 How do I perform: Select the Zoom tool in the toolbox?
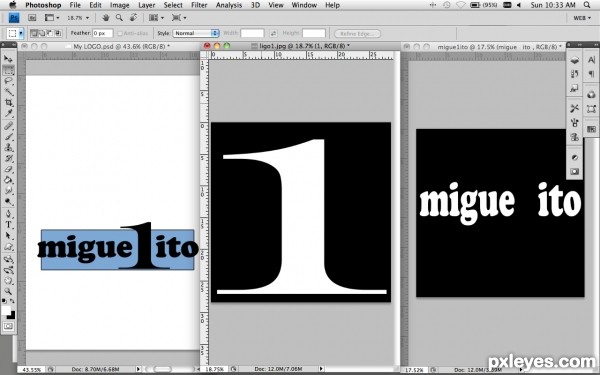(8, 292)
